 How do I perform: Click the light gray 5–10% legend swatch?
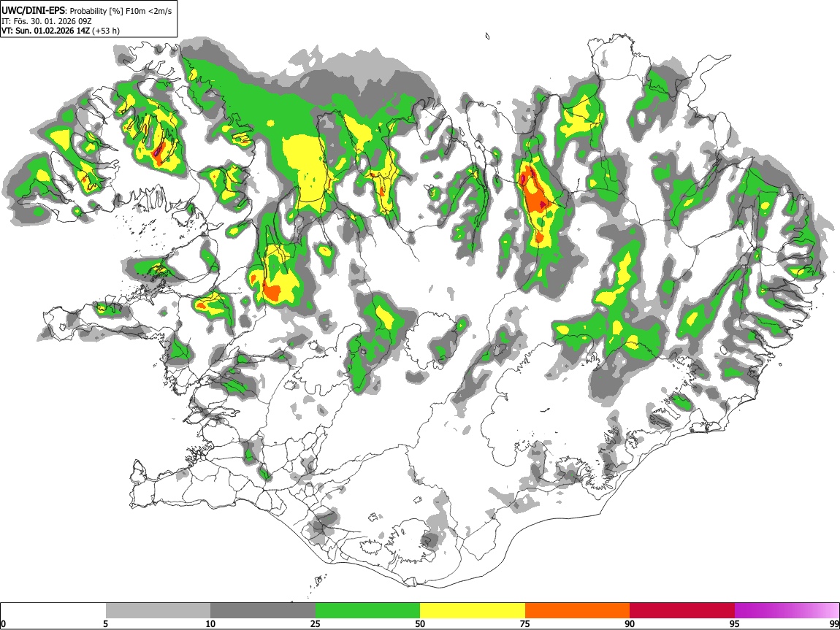(158, 610)
